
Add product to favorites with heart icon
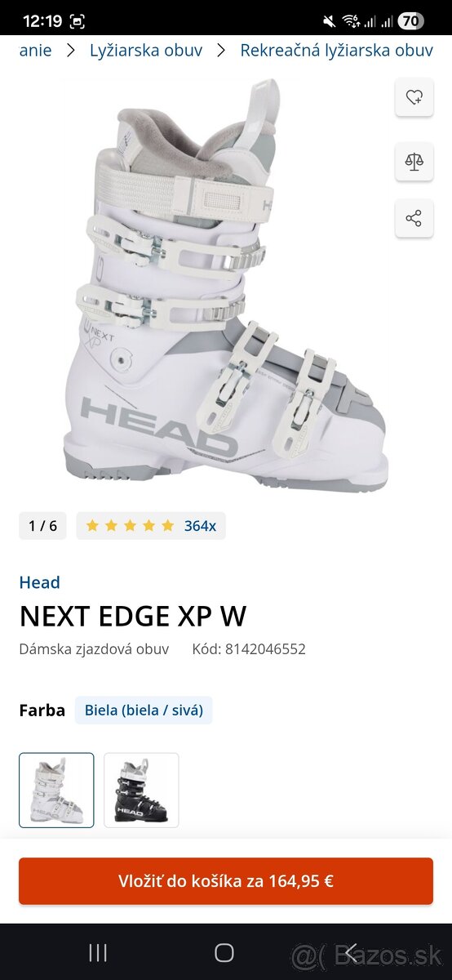pos(414,98)
